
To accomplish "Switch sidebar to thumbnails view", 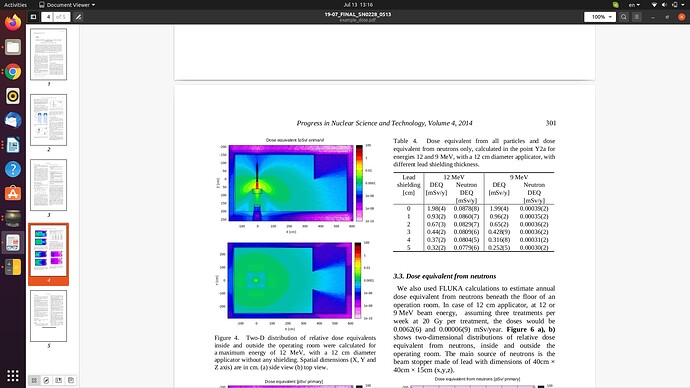I will point(34,381).
